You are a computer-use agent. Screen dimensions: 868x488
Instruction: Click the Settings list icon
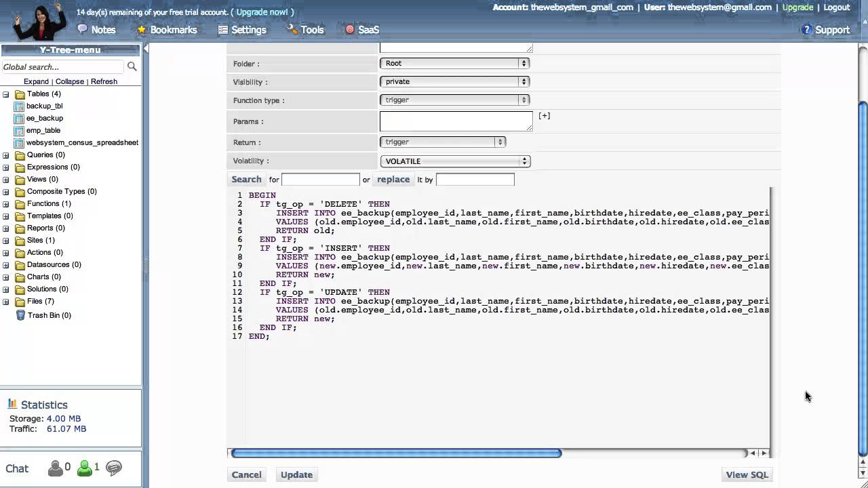(223, 29)
